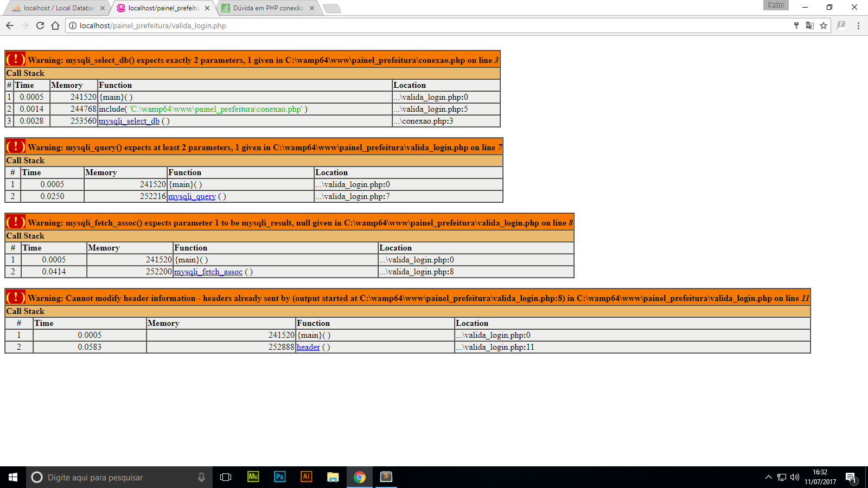868x488 pixels.
Task: Open the Chrome three-dot menu
Action: tap(858, 25)
